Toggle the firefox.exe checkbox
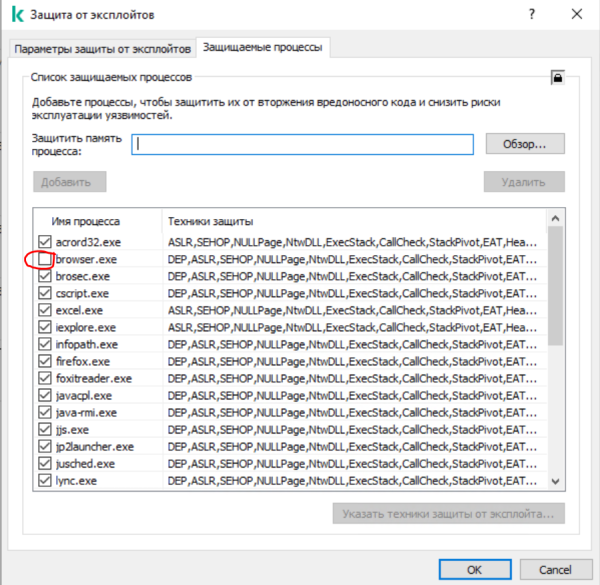Screen dimensions: 600x585 click(44, 362)
